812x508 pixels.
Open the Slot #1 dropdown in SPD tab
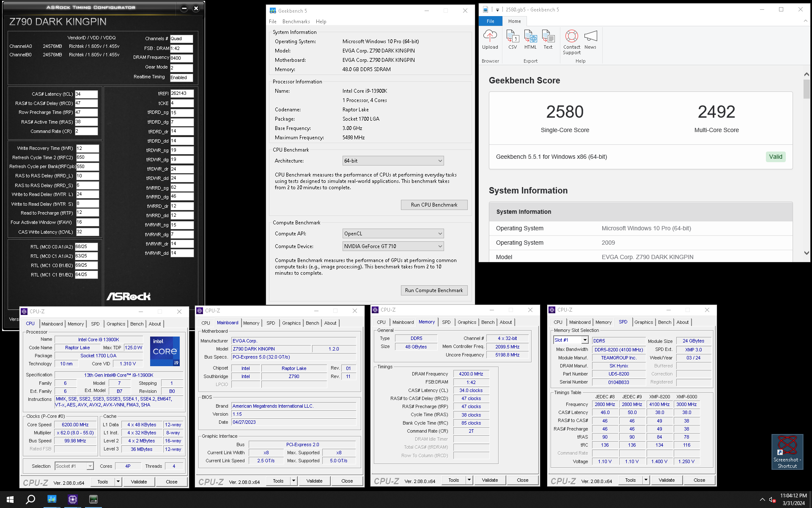click(x=571, y=340)
